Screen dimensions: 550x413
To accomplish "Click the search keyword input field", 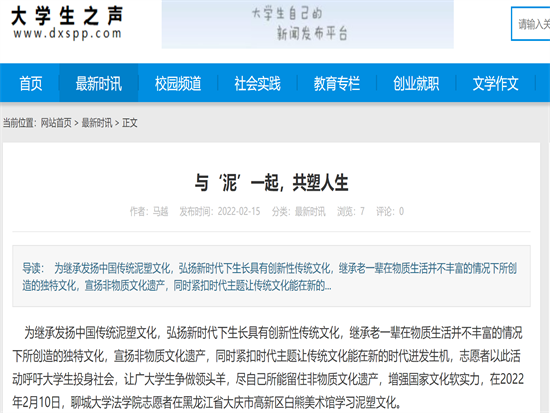I will coord(531,24).
